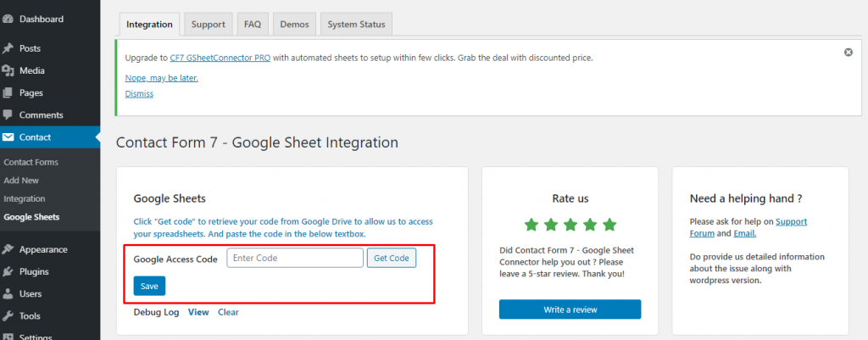Click the Dashboard gauge icon
Screen dimensions: 868x340
point(8,19)
